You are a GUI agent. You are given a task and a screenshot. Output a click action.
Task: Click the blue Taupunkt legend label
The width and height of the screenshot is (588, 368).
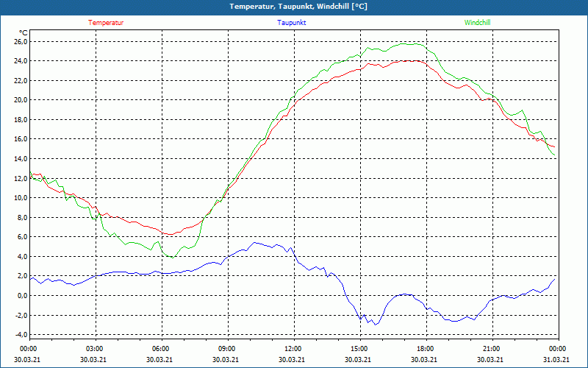[291, 23]
